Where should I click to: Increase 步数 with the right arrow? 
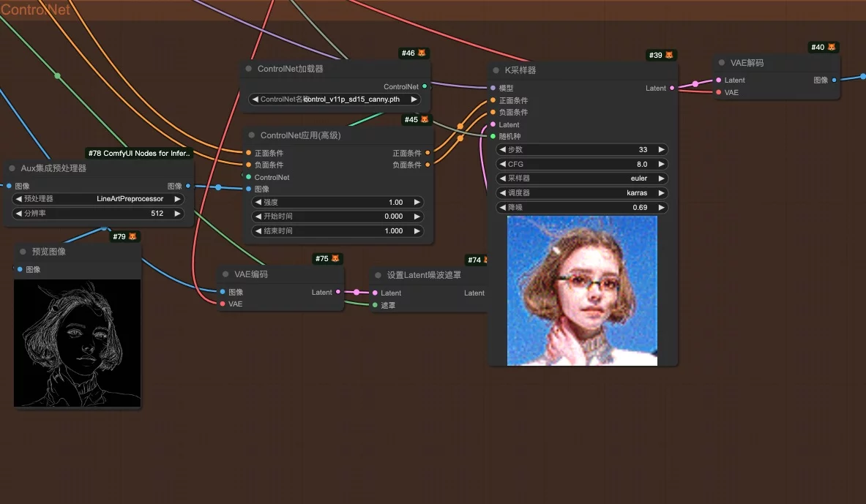[661, 150]
